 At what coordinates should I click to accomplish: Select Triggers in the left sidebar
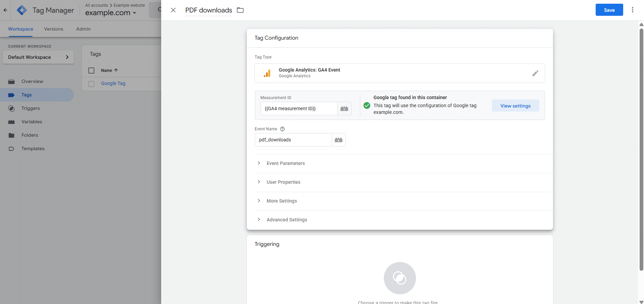pos(31,108)
